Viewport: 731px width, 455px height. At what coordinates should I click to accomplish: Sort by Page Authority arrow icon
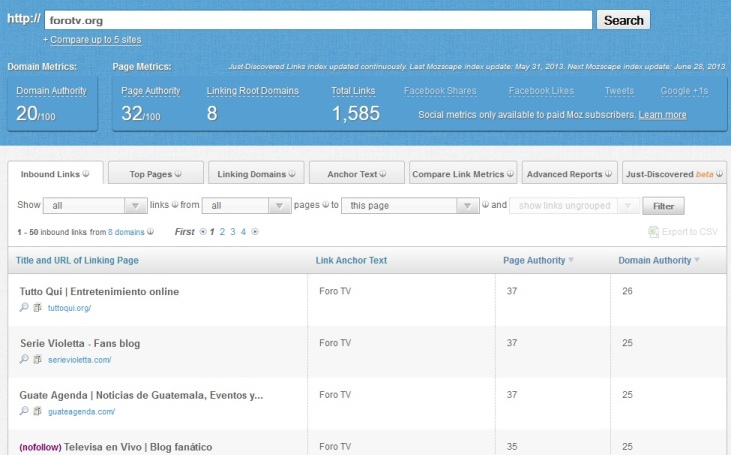click(571, 260)
